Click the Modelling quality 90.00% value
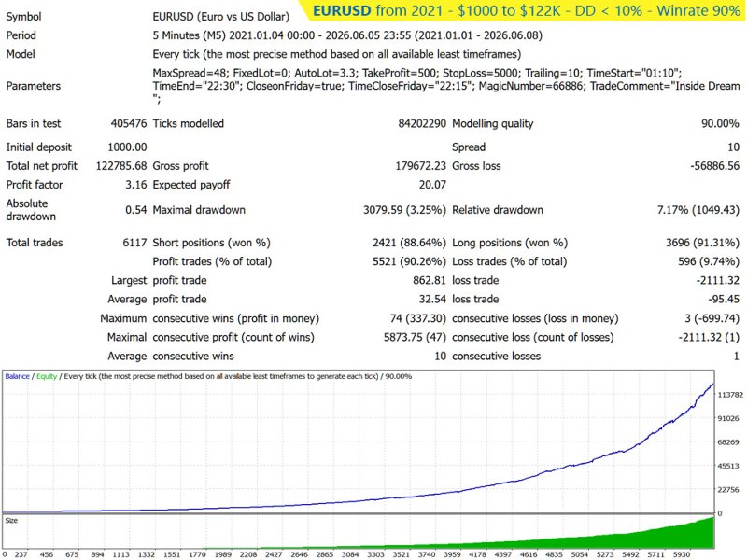 pyautogui.click(x=720, y=123)
